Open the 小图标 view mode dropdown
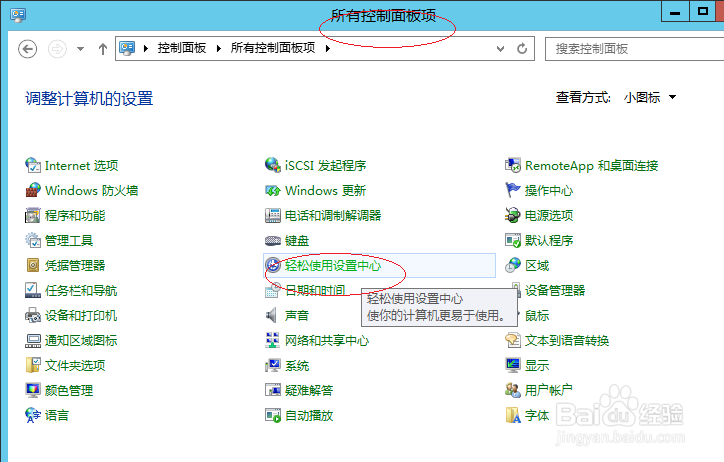The height and width of the screenshot is (462, 724). point(650,97)
